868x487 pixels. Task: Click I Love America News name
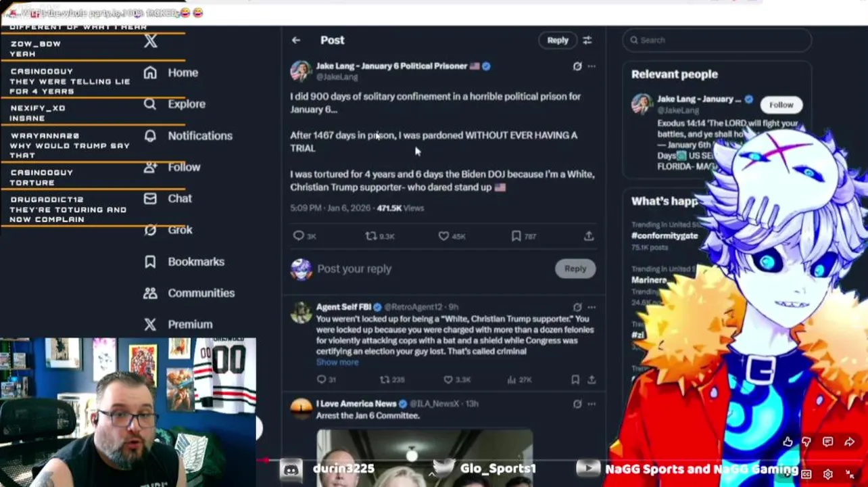point(356,404)
